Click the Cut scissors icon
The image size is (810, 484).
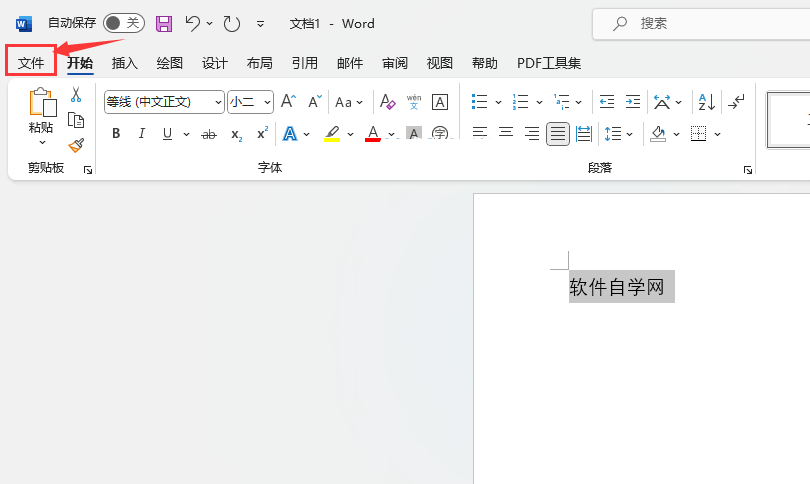76,95
